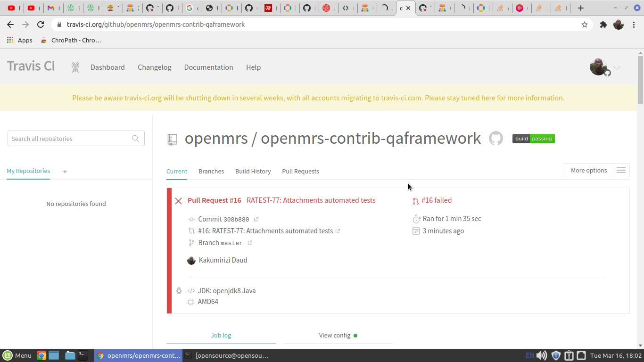Click the taskbar clock showing Tue Mar 16
Image resolution: width=644 pixels, height=362 pixels.
616,355
